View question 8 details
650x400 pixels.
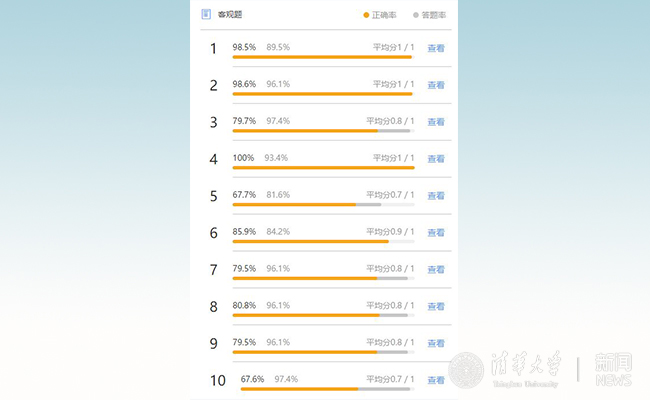pyautogui.click(x=436, y=307)
